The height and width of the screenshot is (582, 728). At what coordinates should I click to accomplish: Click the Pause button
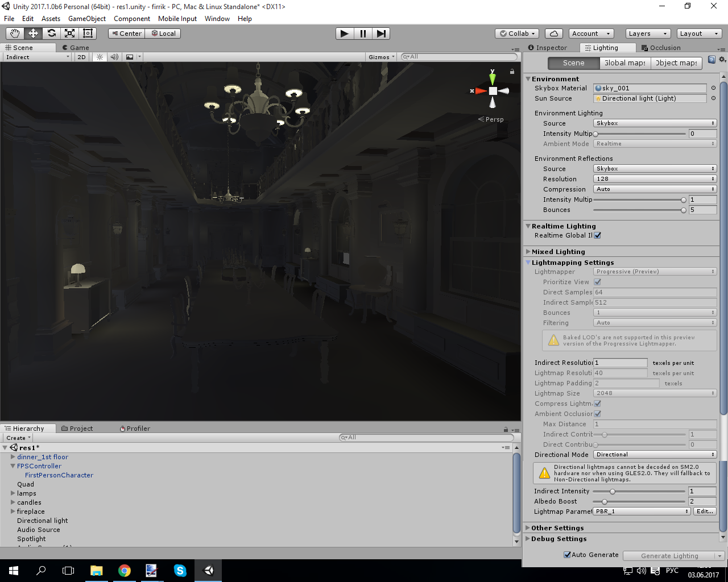(362, 34)
